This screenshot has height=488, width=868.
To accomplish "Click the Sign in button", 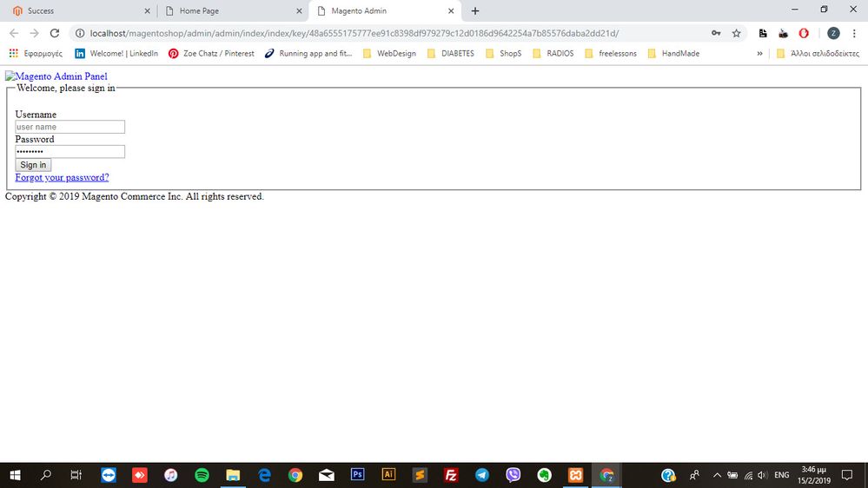I will 33,165.
